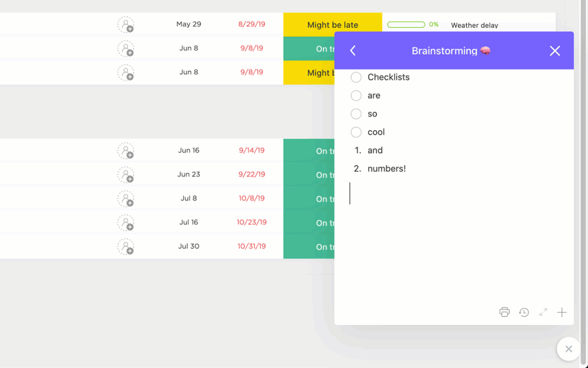Close the Brainstorming notepad panel
Image resolution: width=588 pixels, height=368 pixels.
click(x=555, y=50)
